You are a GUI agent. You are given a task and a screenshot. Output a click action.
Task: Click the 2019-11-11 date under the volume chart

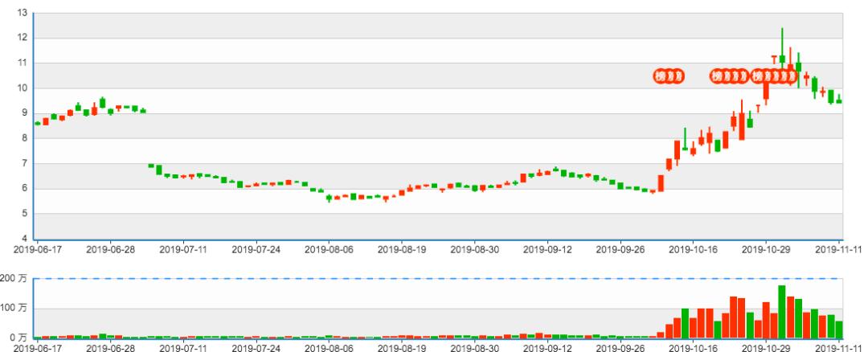coord(839,347)
